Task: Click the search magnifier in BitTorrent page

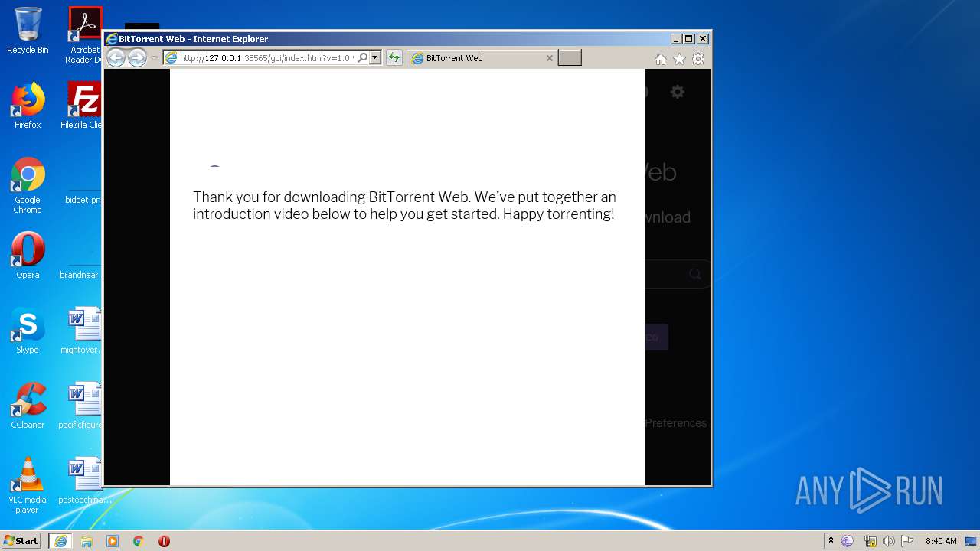Action: click(x=695, y=274)
